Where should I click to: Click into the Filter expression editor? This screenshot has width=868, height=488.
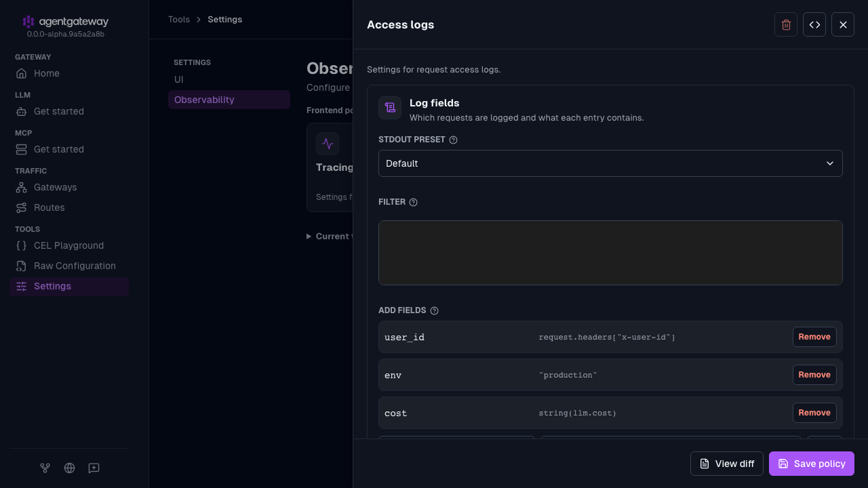point(610,253)
